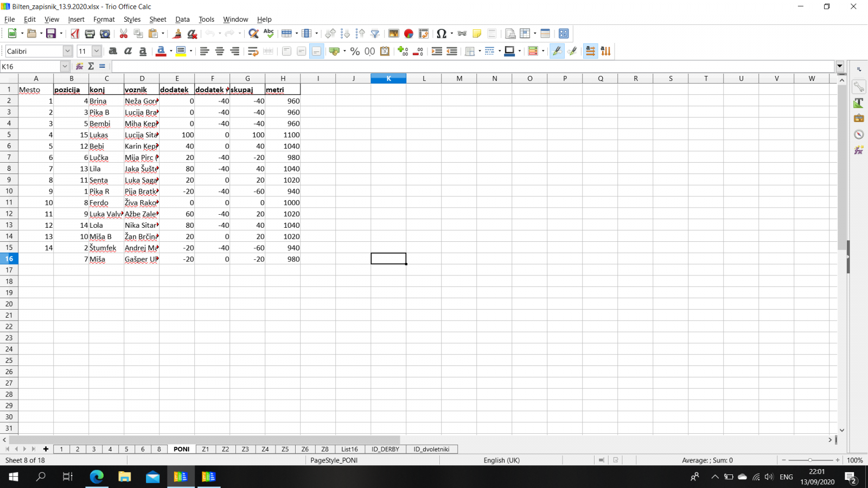Viewport: 868px width, 488px height.
Task: Open the AutoFilter funnel icon
Action: click(x=375, y=34)
